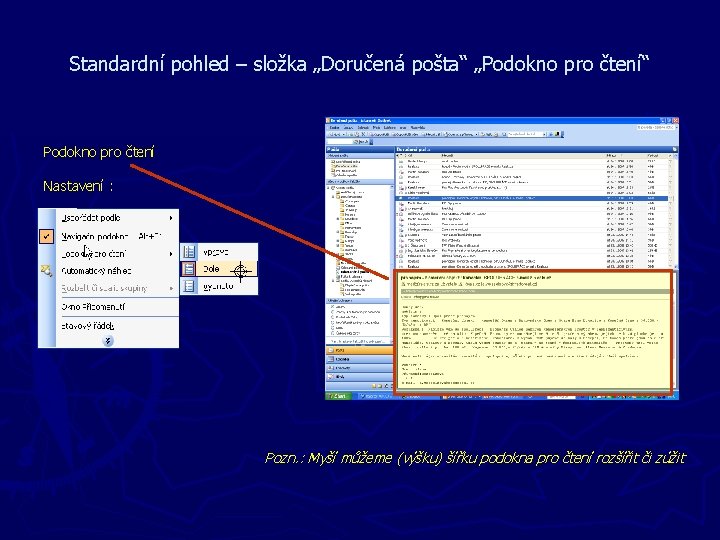Click the reading pane off layout icon
Screen dimensions: 720x540
(x=189, y=286)
